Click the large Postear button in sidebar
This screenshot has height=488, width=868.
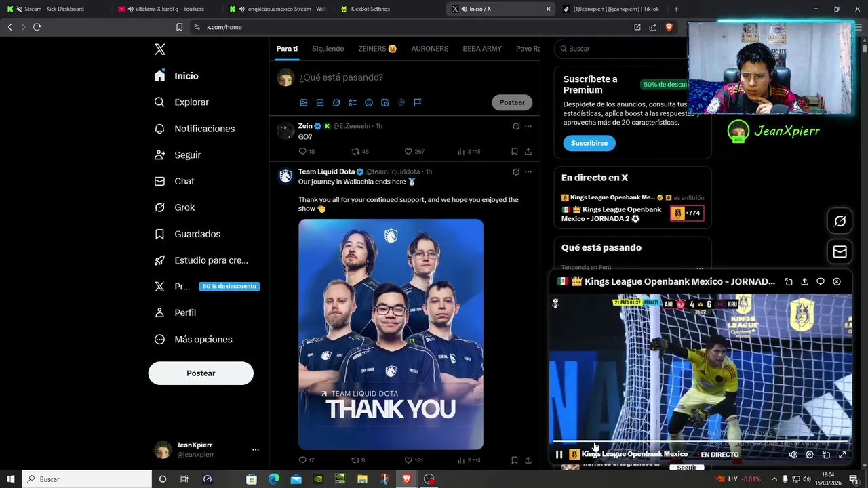coord(201,373)
